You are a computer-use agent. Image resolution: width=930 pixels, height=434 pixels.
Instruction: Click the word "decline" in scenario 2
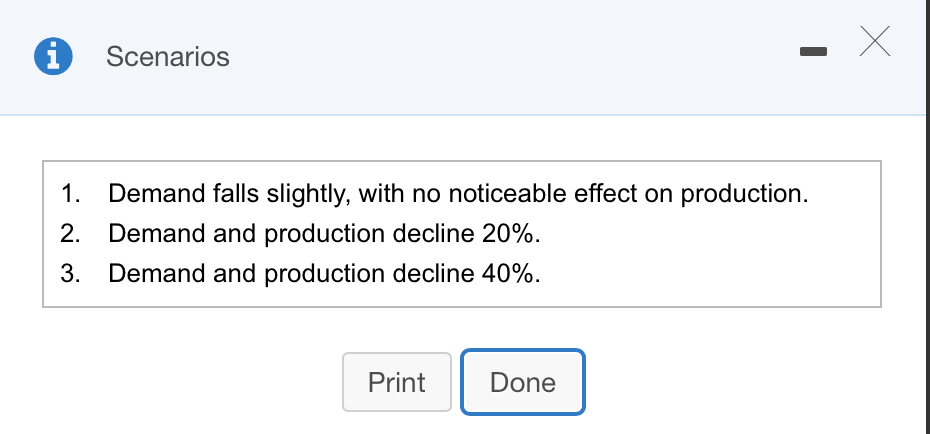click(x=434, y=234)
